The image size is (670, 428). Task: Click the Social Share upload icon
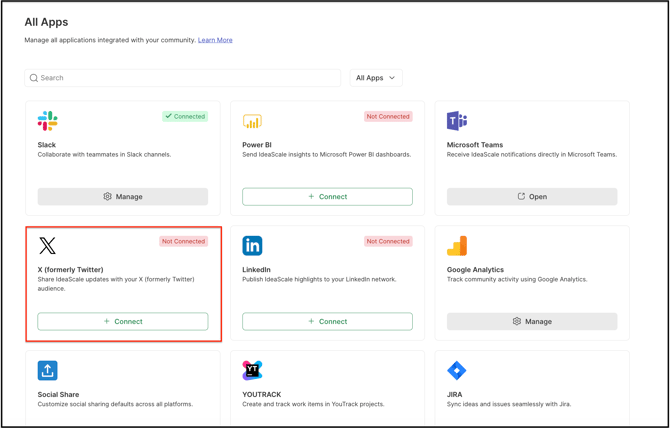coord(47,371)
